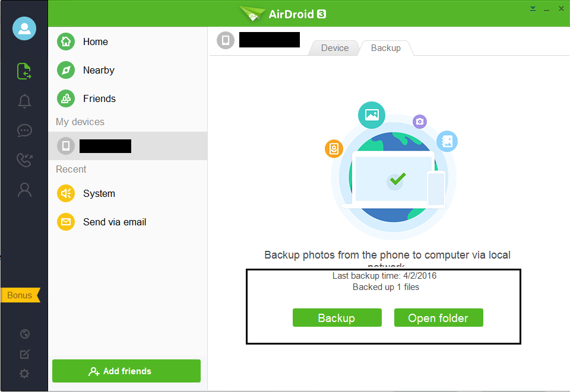Switch to the Device tab

tap(335, 48)
